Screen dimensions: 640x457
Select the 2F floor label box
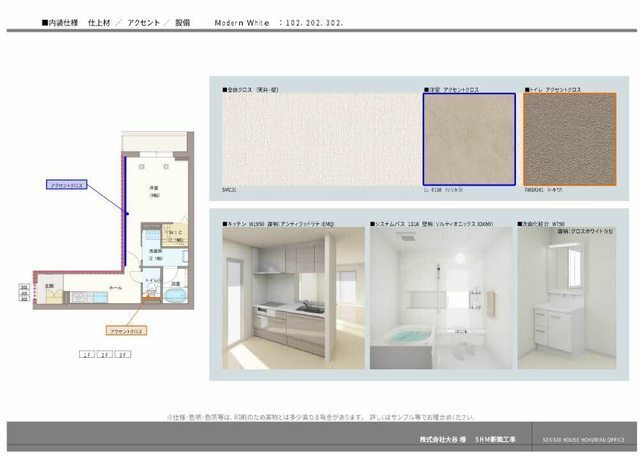[x=105, y=354]
